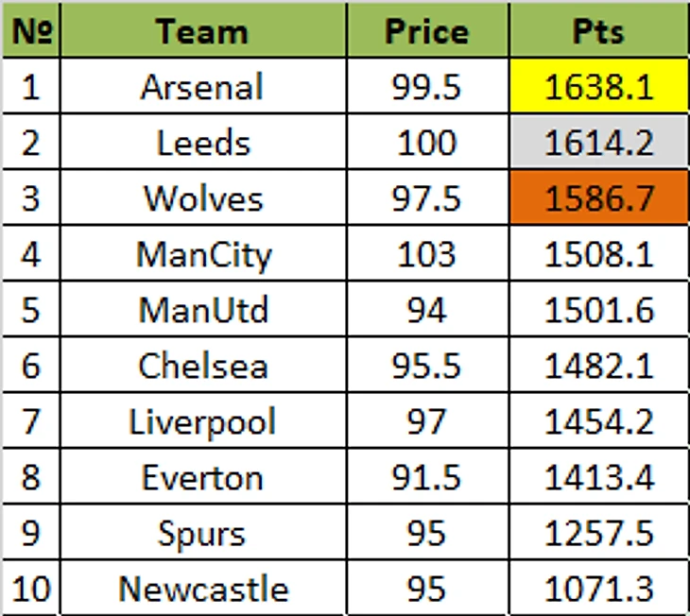Click the ManUtd price cell showing 94
This screenshot has width=690, height=616.
426,311
